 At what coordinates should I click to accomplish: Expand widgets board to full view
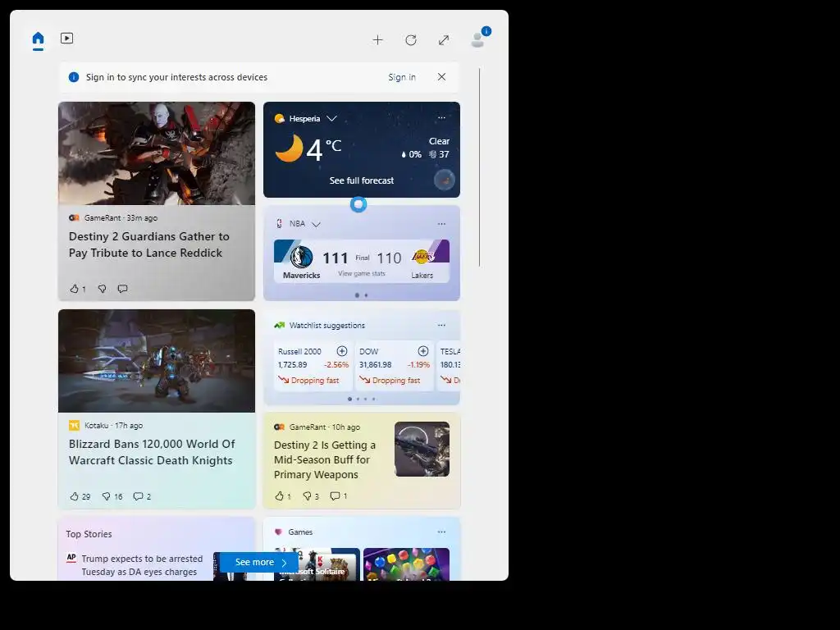coord(444,40)
